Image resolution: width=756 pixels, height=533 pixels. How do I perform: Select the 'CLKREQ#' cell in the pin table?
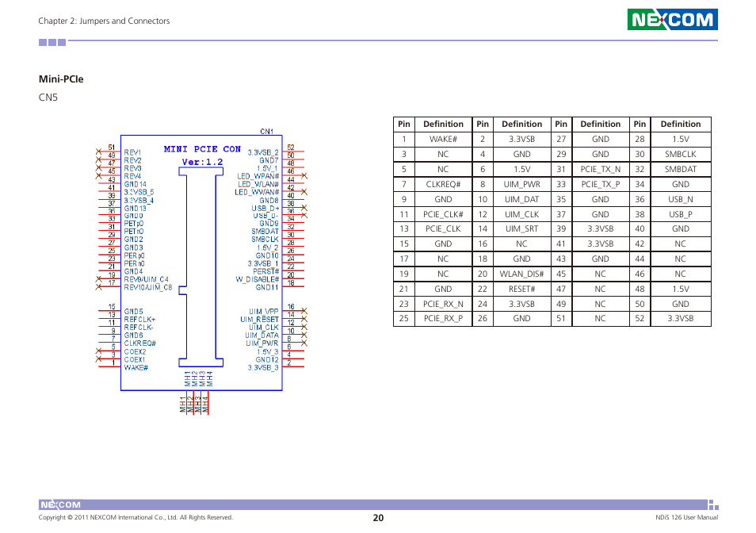click(443, 184)
